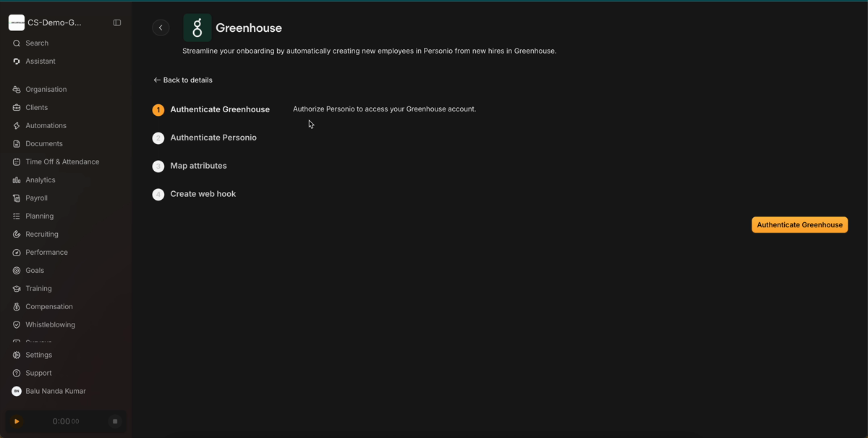This screenshot has height=438, width=868.
Task: Click the Goals target icon
Action: [x=17, y=271]
